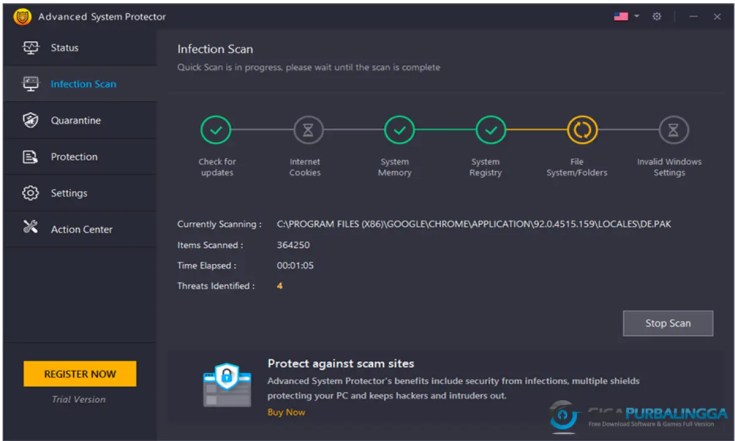
Task: Click the Stop Scan button
Action: click(x=668, y=323)
